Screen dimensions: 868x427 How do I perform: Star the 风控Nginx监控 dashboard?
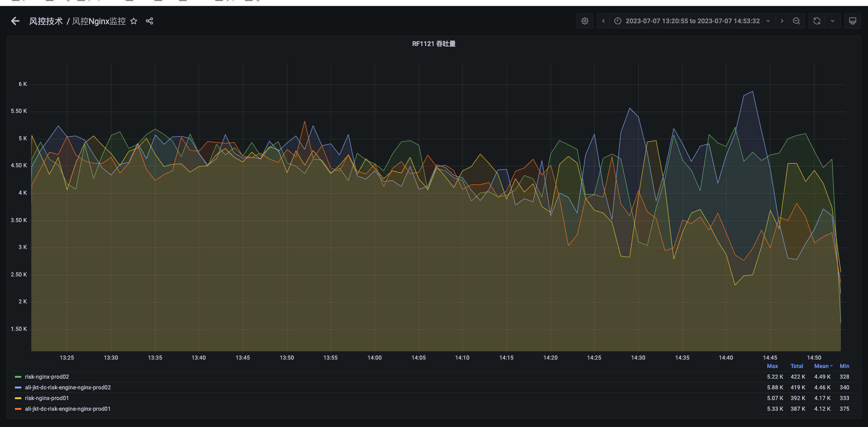[134, 21]
